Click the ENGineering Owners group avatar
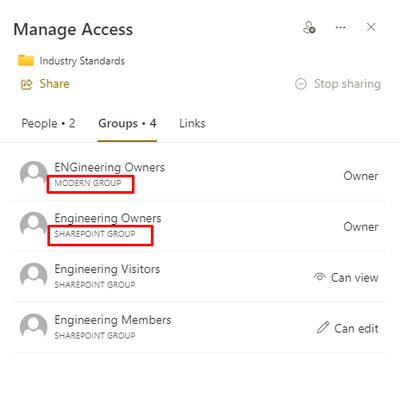This screenshot has width=400, height=403. [x=33, y=174]
